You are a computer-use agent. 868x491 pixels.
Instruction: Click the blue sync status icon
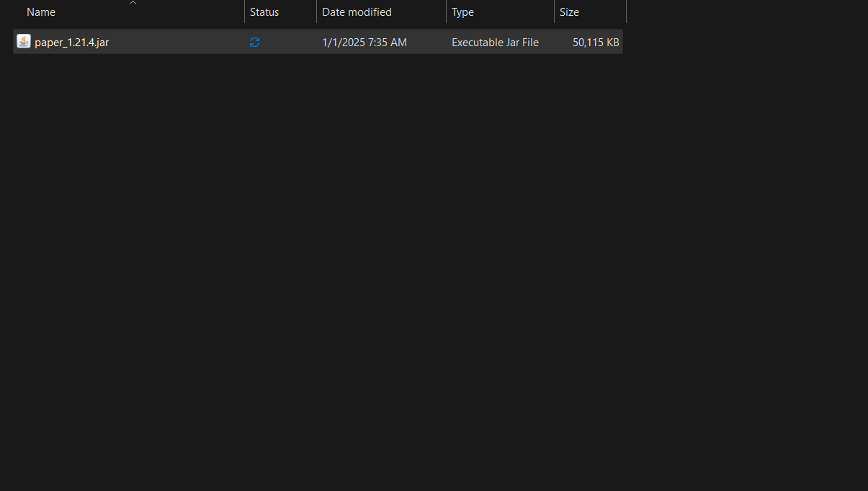(x=254, y=43)
